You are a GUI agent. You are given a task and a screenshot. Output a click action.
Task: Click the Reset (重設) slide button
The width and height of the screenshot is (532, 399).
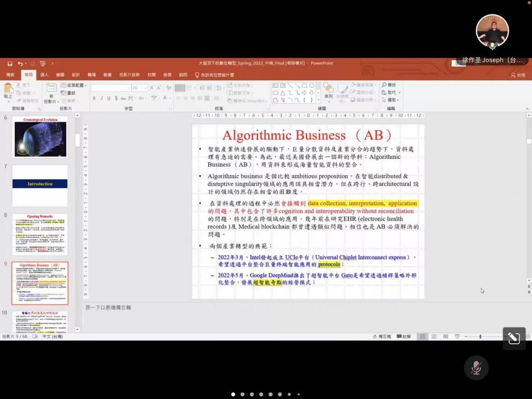point(68,93)
